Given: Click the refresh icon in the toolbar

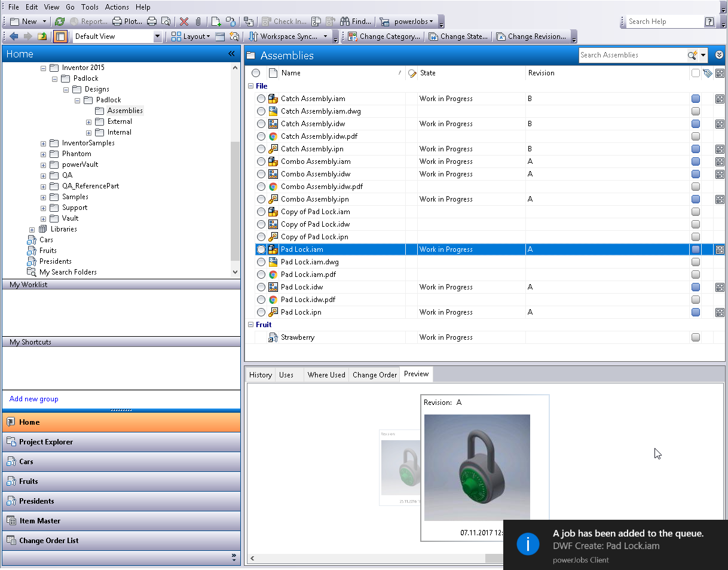Looking at the screenshot, I should (x=60, y=22).
